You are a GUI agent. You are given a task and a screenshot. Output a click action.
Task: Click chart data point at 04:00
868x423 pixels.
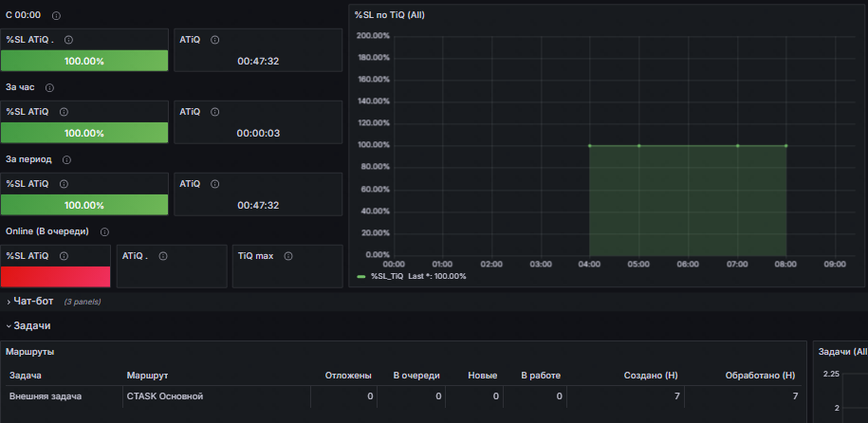tap(589, 146)
